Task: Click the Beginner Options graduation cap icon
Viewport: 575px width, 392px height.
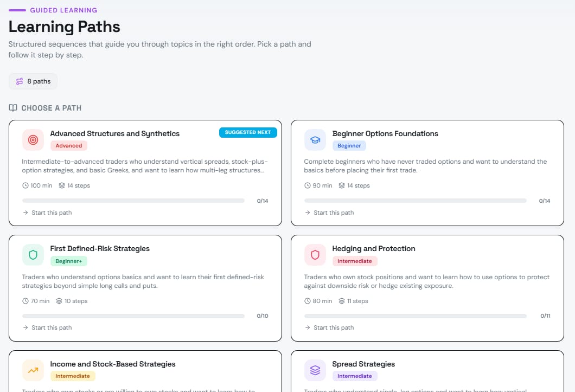Action: pyautogui.click(x=315, y=140)
